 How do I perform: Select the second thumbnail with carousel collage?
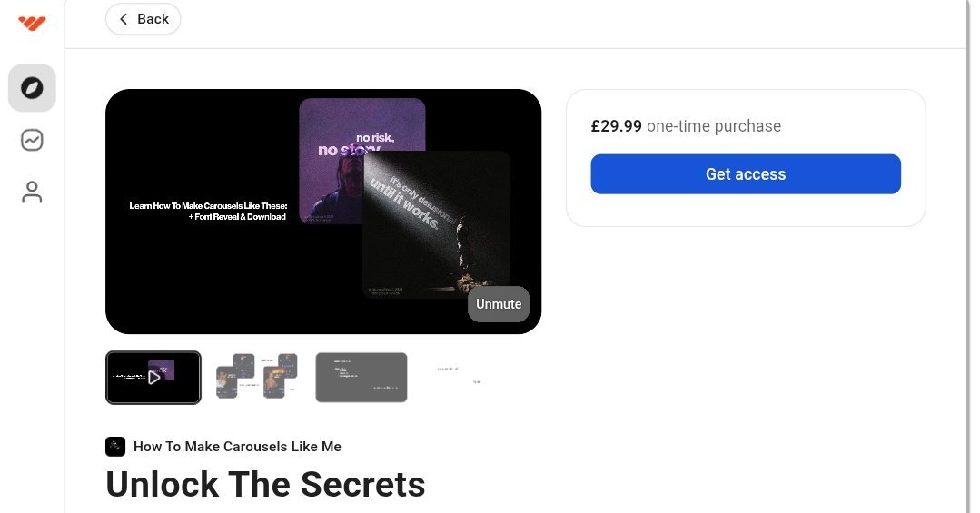click(257, 378)
